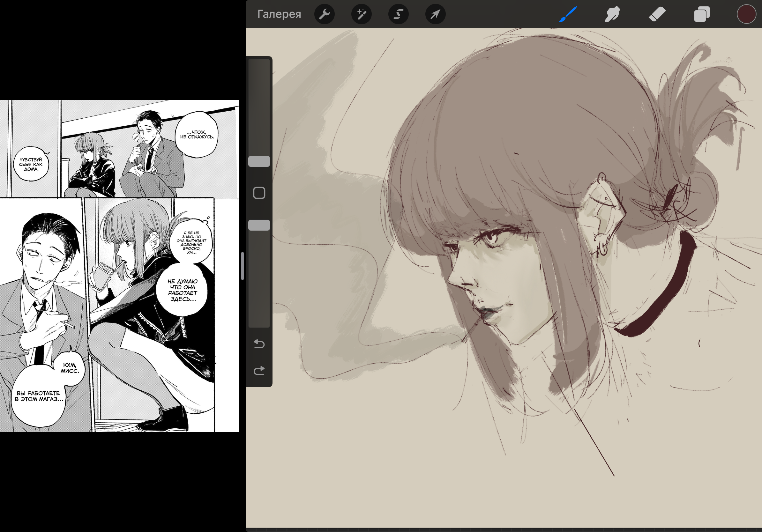The height and width of the screenshot is (532, 762).
Task: Select the Eraser tool
Action: click(x=657, y=14)
